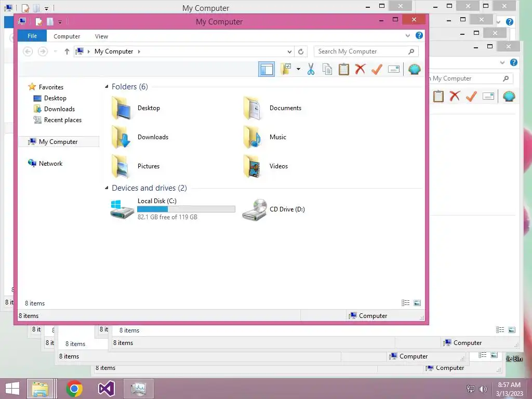Click '8 items' in the inner status bar
This screenshot has width=532, height=399.
[35, 303]
